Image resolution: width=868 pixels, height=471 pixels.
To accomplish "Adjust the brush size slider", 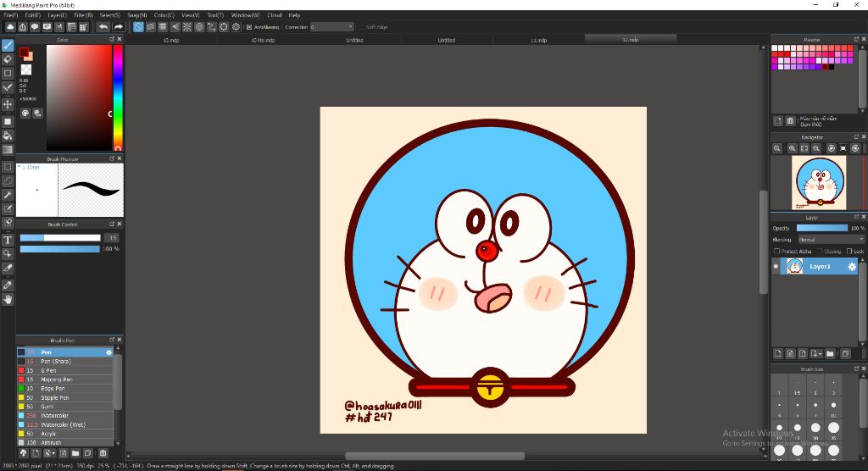I will (x=60, y=238).
